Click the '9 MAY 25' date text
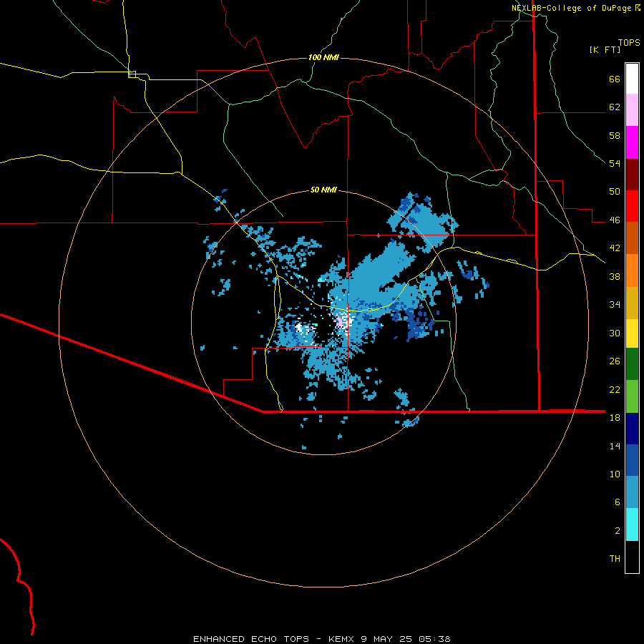 click(386, 639)
